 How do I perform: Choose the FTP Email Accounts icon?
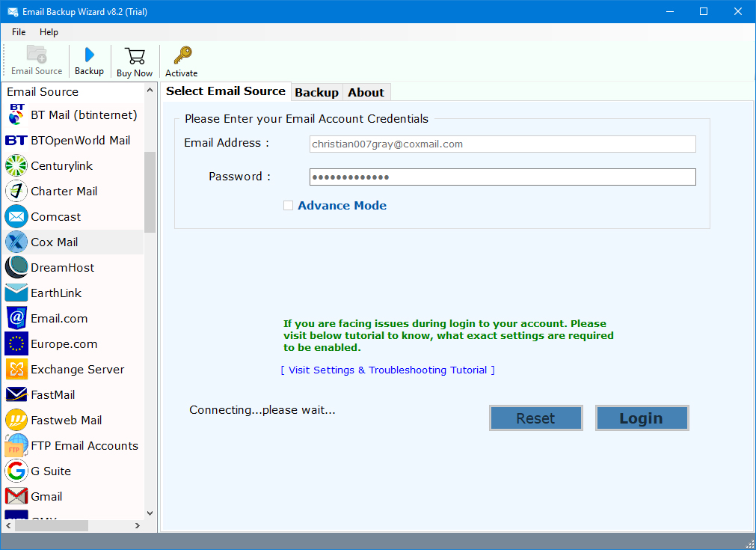(16, 446)
